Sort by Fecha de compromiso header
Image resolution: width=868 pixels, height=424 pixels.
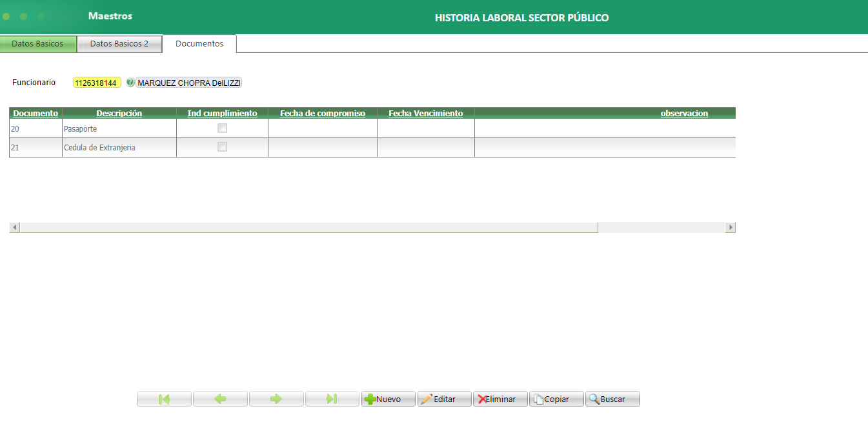pos(323,113)
